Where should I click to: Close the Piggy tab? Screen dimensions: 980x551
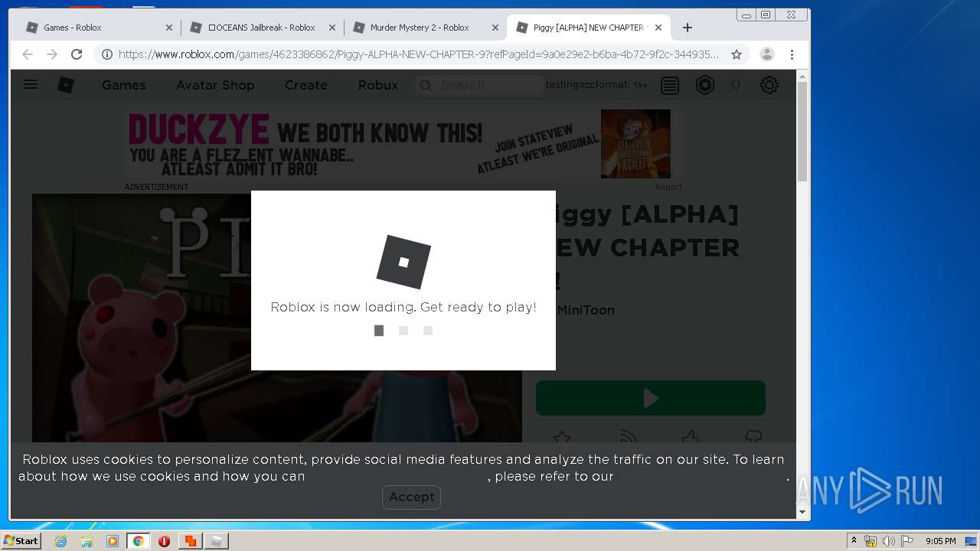658,28
